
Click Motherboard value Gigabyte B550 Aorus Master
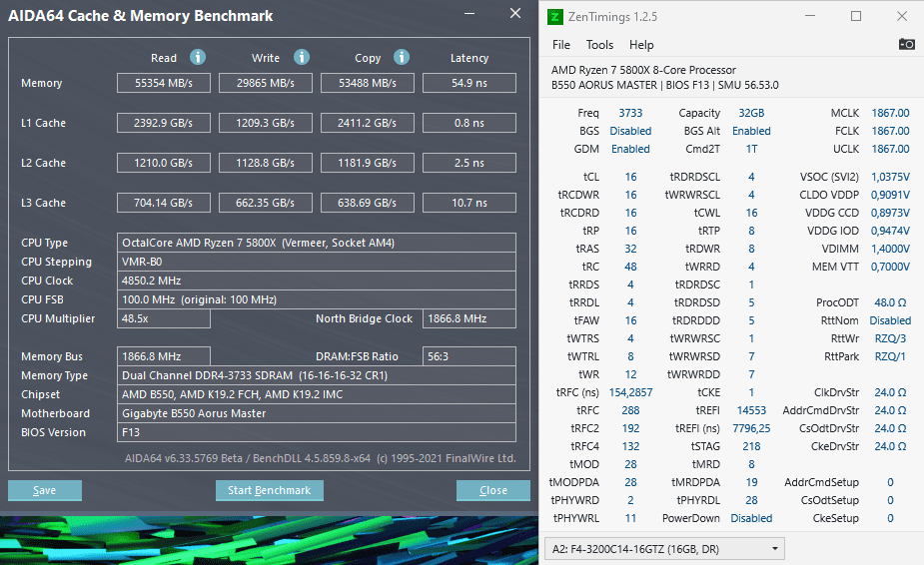(x=317, y=413)
